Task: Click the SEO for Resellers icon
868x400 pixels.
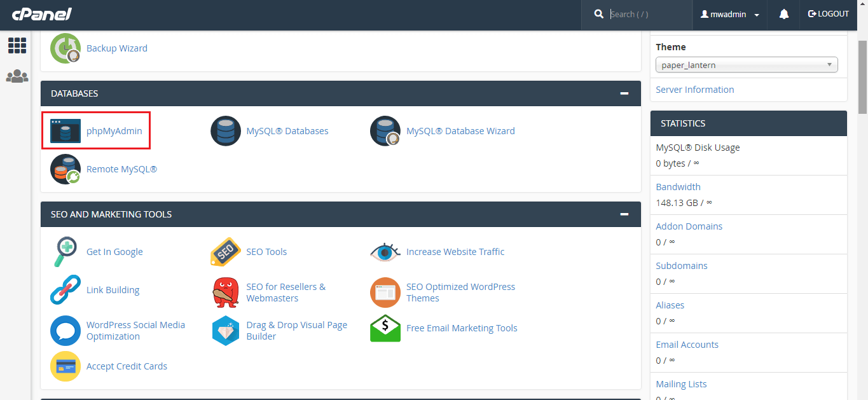Action: [x=226, y=293]
